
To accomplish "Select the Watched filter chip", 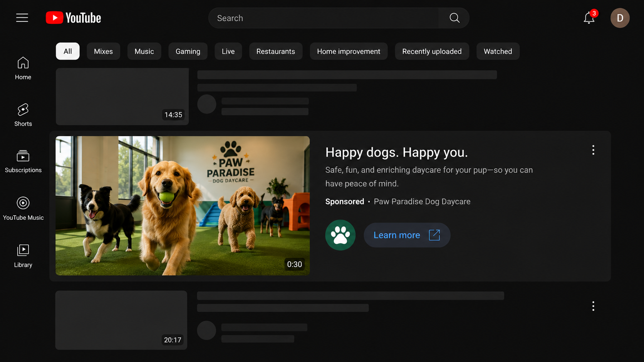I will point(498,51).
